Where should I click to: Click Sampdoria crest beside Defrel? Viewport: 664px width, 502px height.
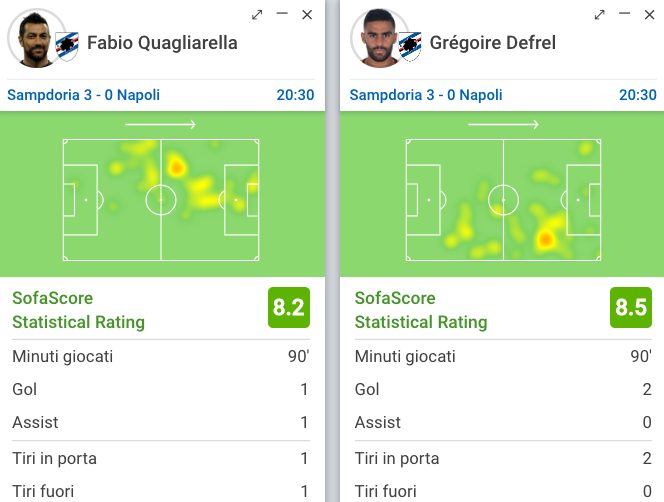[410, 46]
